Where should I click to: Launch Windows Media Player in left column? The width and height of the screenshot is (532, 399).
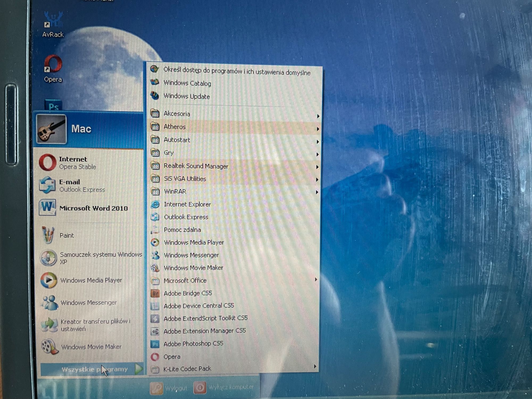[x=49, y=280]
